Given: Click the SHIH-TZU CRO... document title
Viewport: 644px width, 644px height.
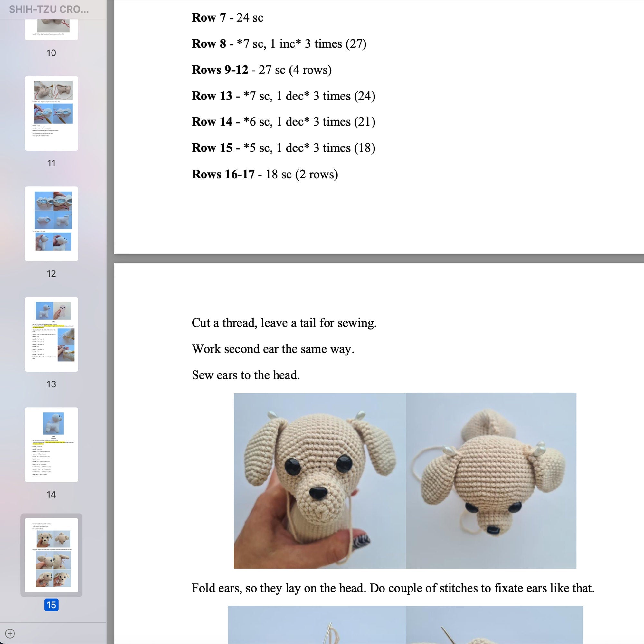Looking at the screenshot, I should pyautogui.click(x=49, y=10).
